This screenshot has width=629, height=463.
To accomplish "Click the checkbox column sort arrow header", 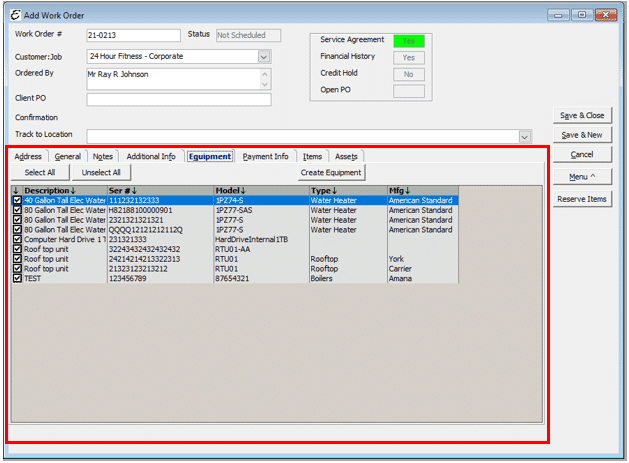I will [16, 190].
